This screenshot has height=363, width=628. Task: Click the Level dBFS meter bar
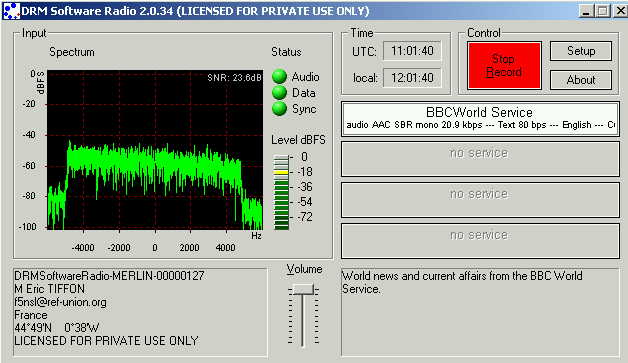pyautogui.click(x=281, y=192)
